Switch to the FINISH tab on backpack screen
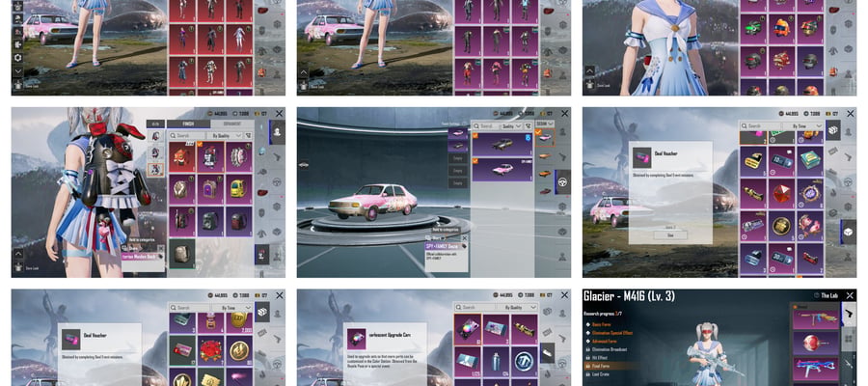Image resolution: width=868 pixels, height=386 pixels. pos(189,124)
